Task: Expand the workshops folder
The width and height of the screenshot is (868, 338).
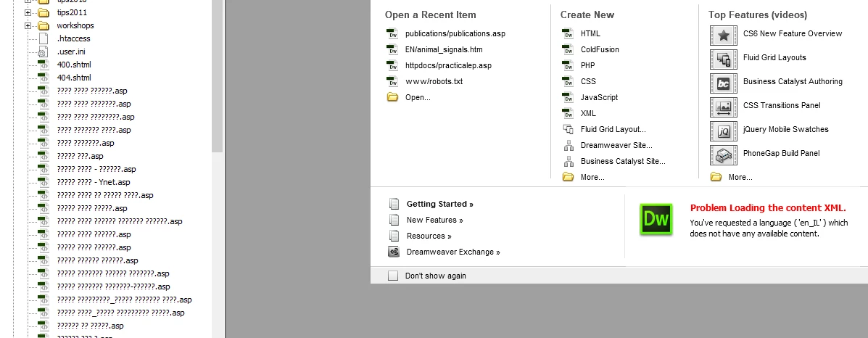Action: (x=28, y=25)
